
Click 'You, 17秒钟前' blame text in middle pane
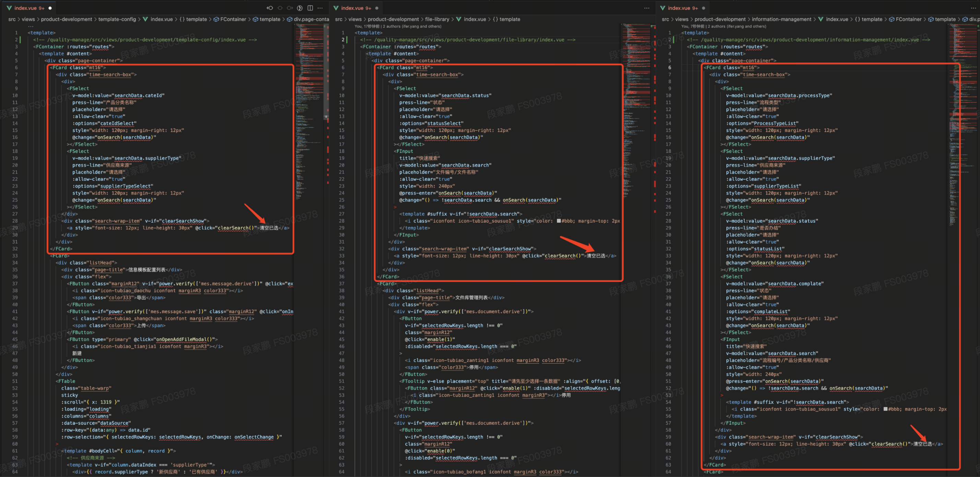coord(367,26)
